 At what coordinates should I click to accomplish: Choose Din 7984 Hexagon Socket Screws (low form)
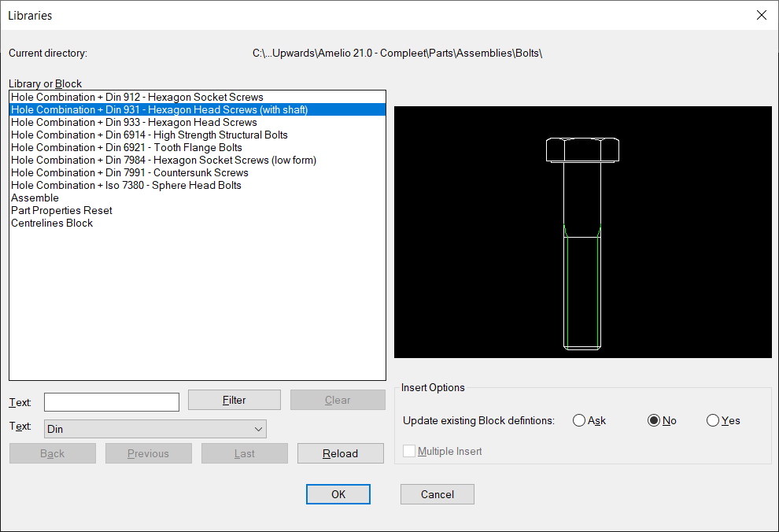point(198,160)
